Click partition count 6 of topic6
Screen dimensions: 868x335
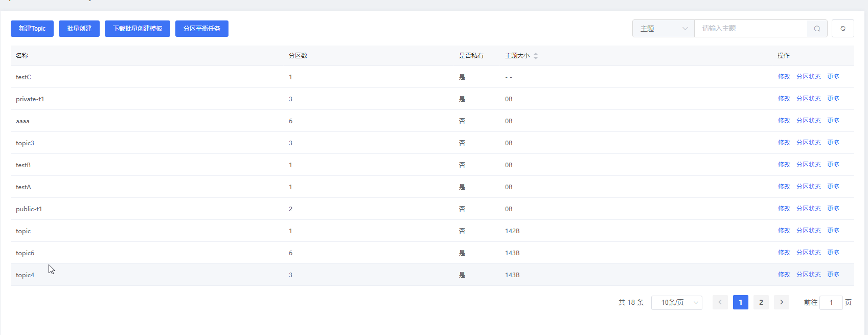click(x=290, y=253)
